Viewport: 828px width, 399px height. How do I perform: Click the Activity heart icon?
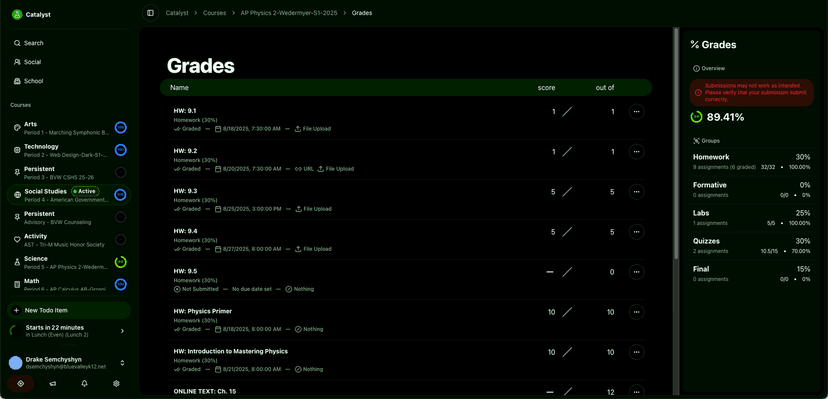17,240
